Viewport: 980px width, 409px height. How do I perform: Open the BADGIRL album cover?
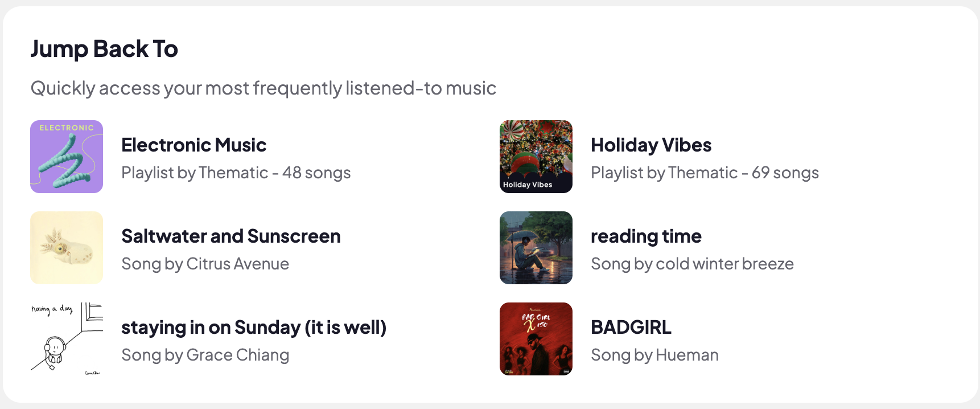coord(536,339)
